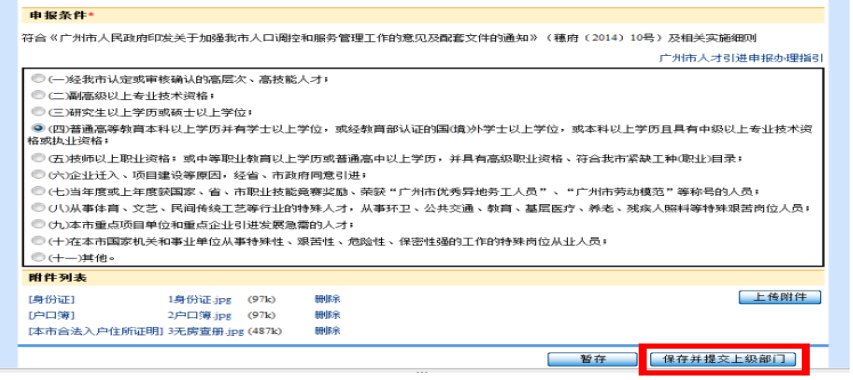
Task: Select option (四) 普通高等教育本科以上学历
Action: tap(38, 128)
